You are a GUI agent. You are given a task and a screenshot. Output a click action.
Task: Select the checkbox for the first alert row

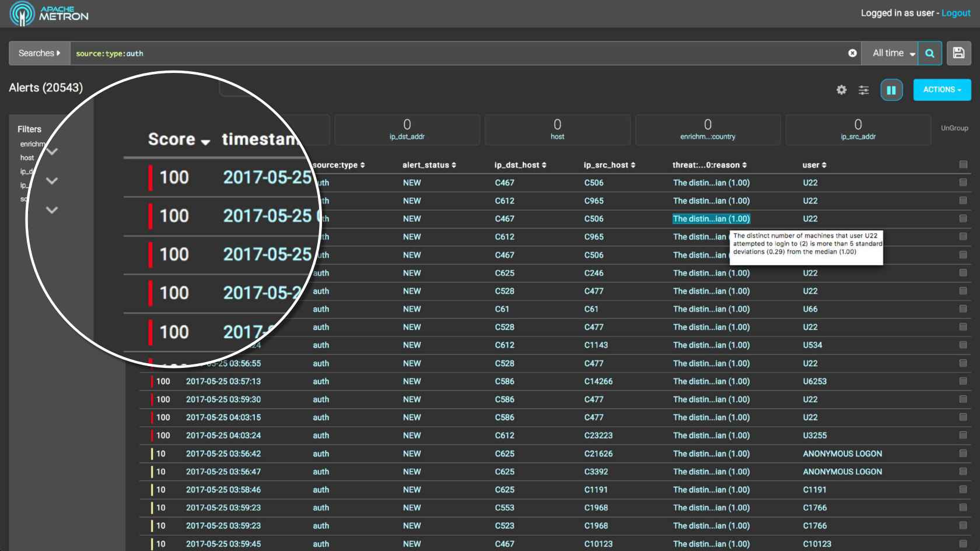pos(963,183)
